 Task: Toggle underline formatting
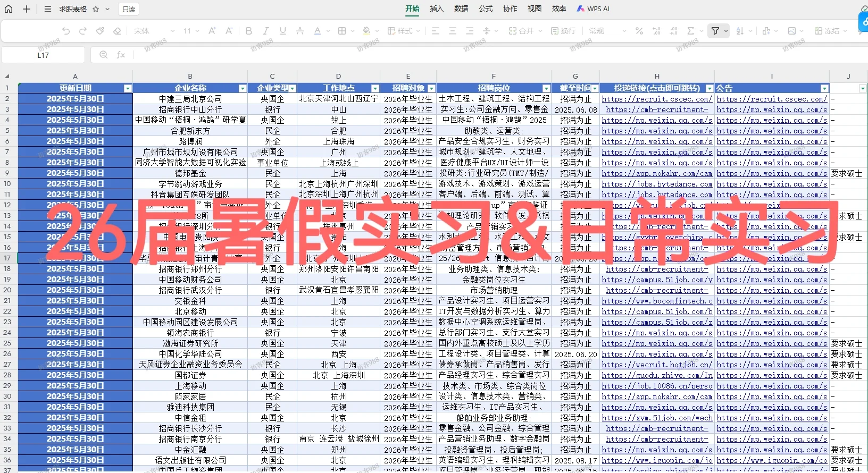pos(283,31)
